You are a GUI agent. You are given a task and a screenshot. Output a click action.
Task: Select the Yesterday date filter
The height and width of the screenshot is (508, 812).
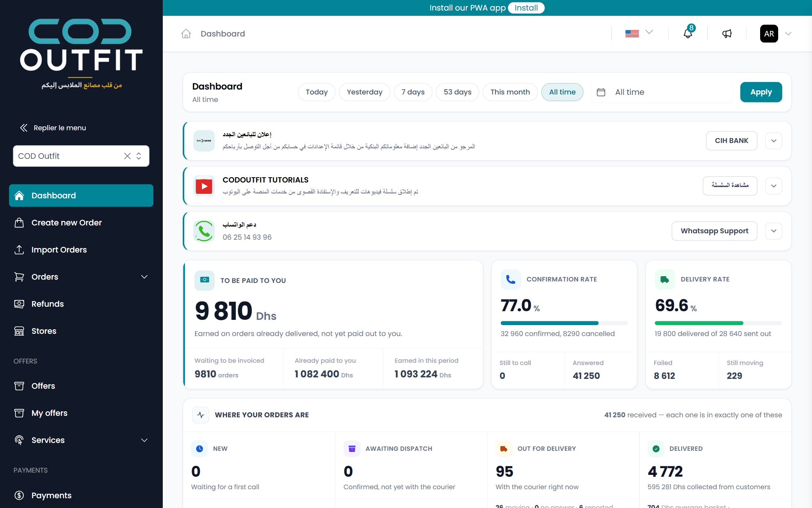(364, 92)
